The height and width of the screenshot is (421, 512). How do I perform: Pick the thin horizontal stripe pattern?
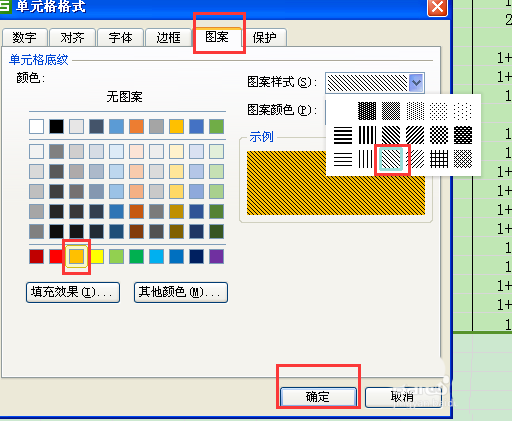point(343,159)
